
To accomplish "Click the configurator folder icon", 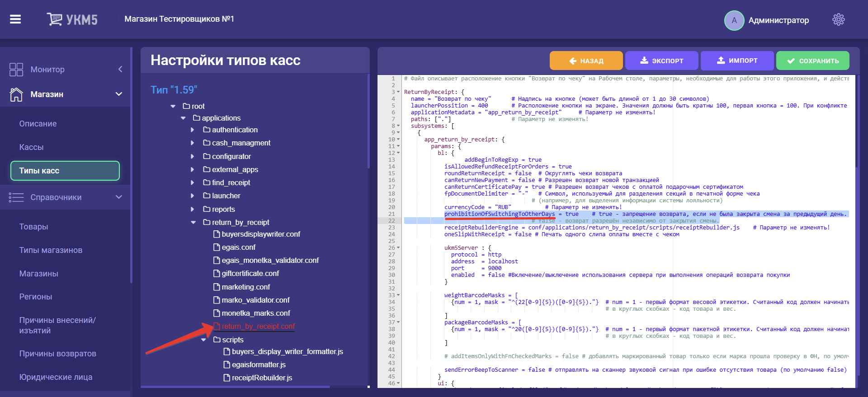I will click(207, 156).
